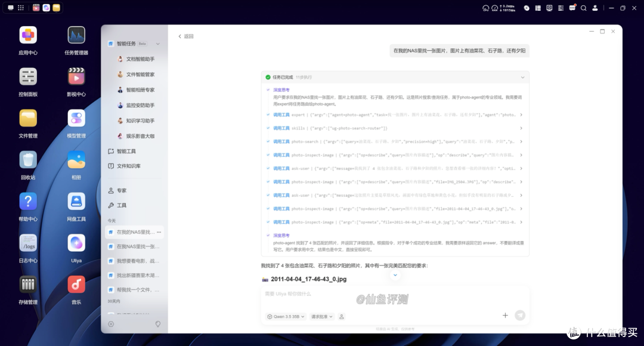Open the pinned yellow folder app in top bar
The height and width of the screenshot is (346, 644).
(x=56, y=8)
